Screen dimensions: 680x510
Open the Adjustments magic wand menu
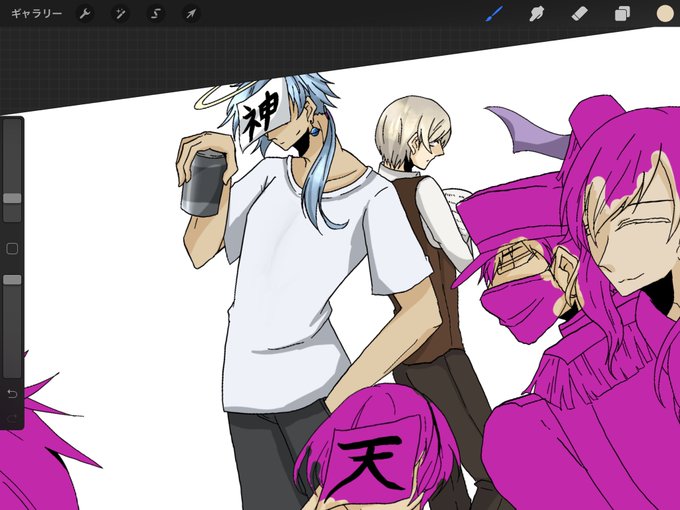(120, 14)
